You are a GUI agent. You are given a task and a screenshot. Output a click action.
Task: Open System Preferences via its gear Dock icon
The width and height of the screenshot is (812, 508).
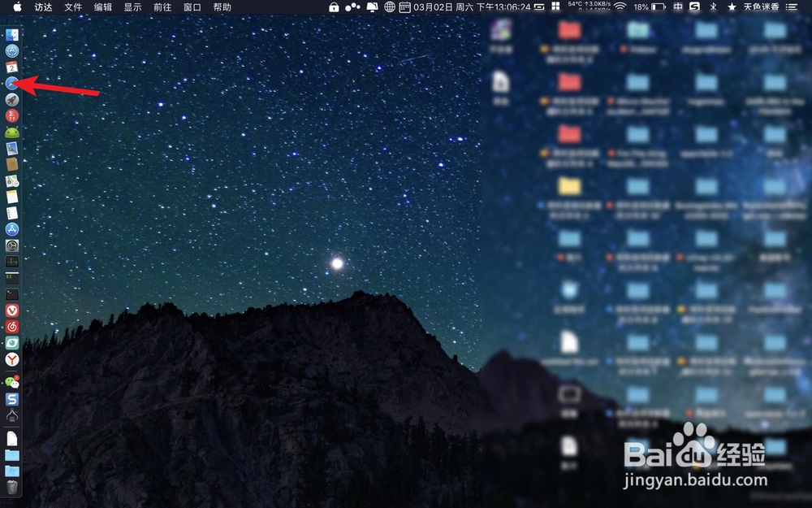pyautogui.click(x=11, y=245)
